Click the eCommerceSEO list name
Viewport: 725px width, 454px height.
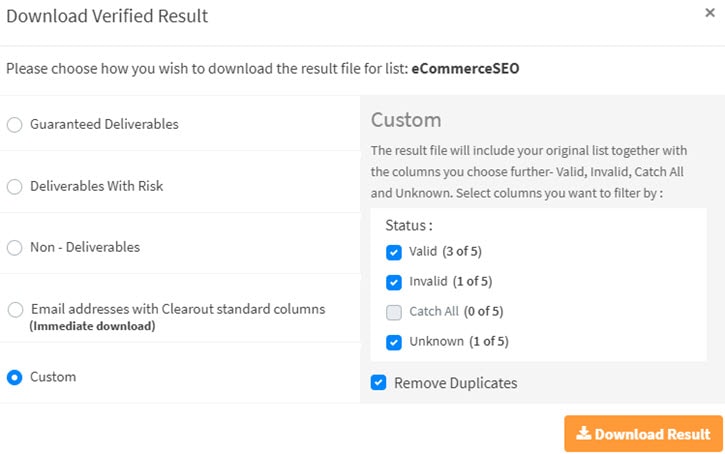pos(465,70)
